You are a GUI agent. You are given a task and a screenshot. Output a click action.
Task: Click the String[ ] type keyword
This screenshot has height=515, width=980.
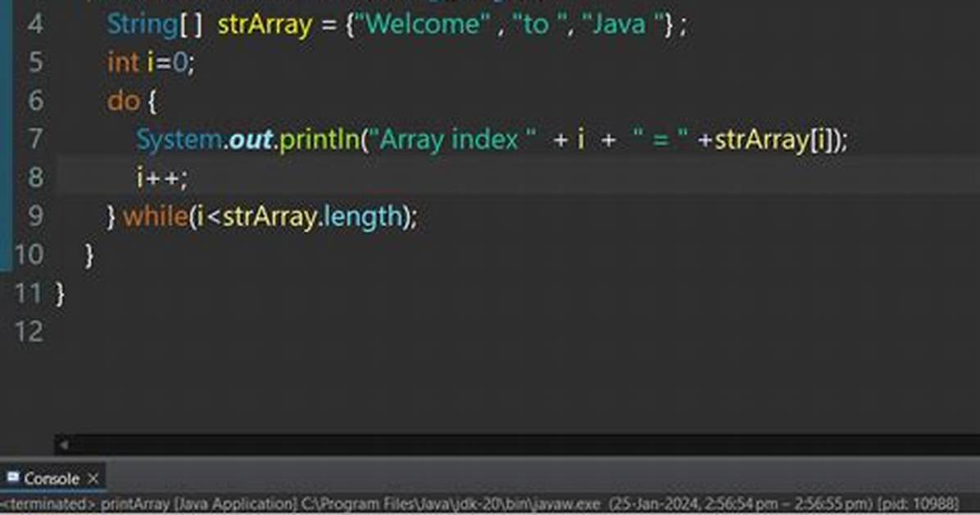(x=154, y=25)
